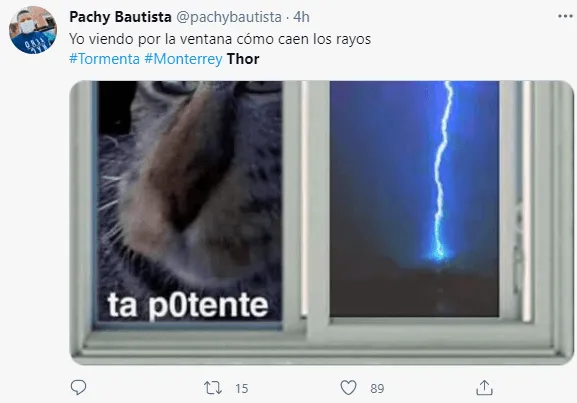This screenshot has width=577, height=403.
Task: Open the tweet's 4h timestamp
Action: tap(301, 17)
